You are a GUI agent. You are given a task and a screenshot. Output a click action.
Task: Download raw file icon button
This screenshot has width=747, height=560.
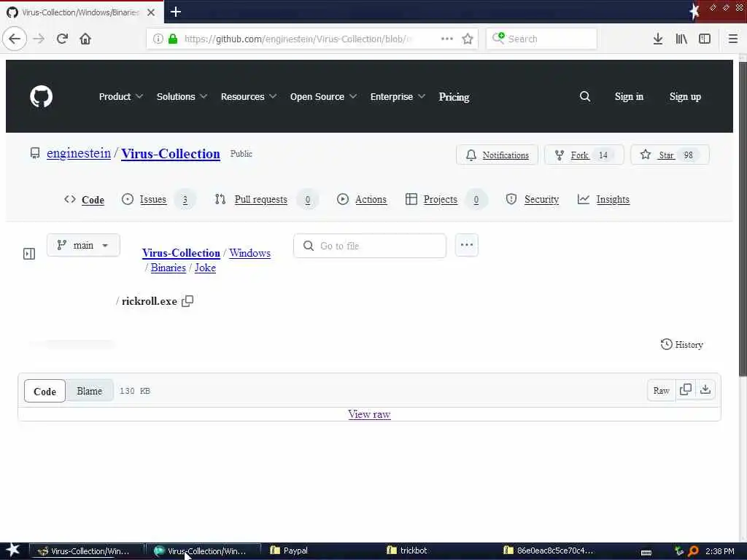click(705, 390)
